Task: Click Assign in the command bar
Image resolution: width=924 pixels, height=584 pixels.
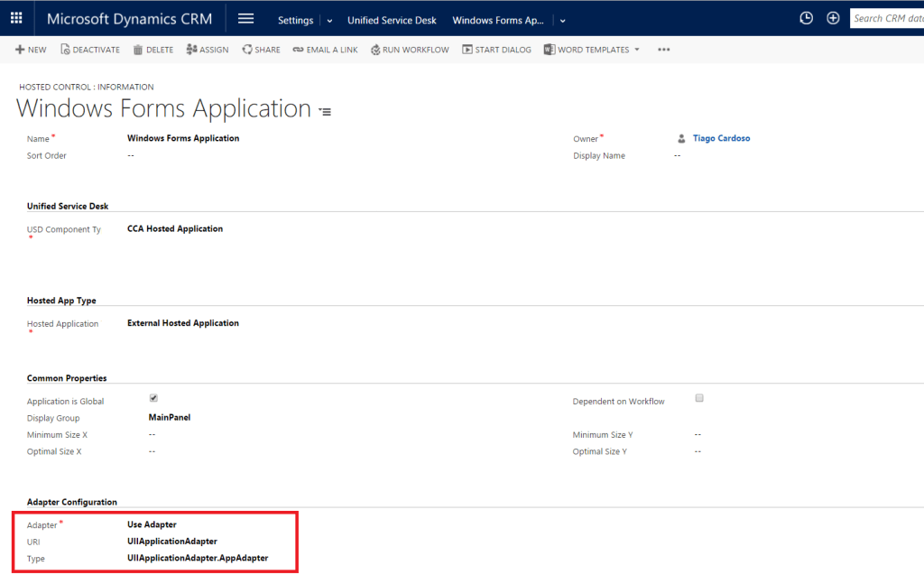Action: point(207,50)
